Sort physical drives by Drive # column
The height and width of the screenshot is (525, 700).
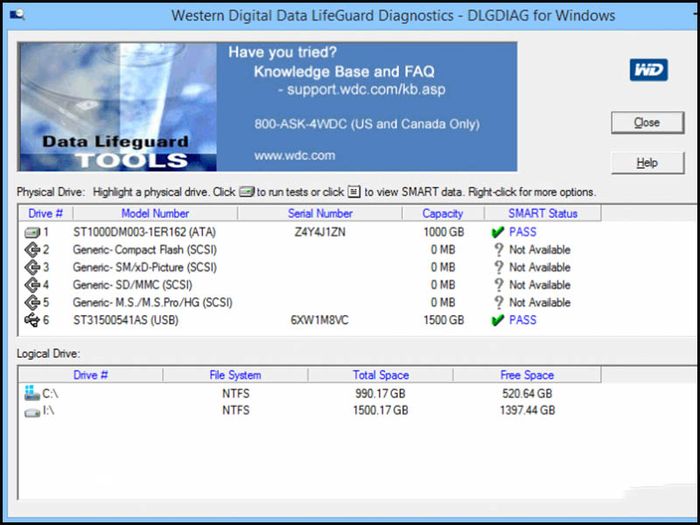click(46, 213)
